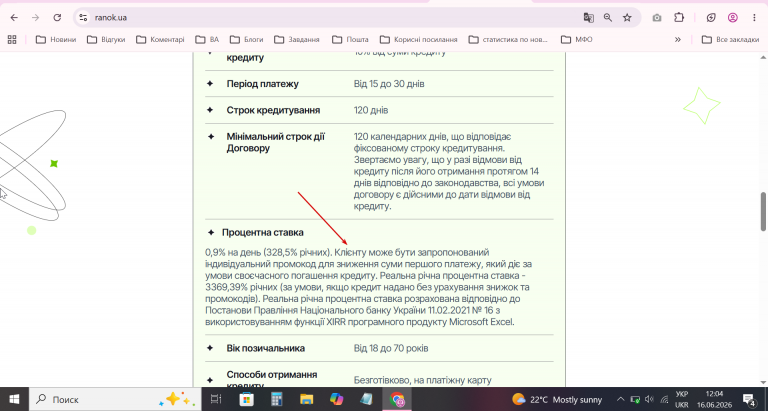Screen dimensions: 768x411
Task: Open the статистика по нов... bookmarks folder
Action: (x=509, y=39)
